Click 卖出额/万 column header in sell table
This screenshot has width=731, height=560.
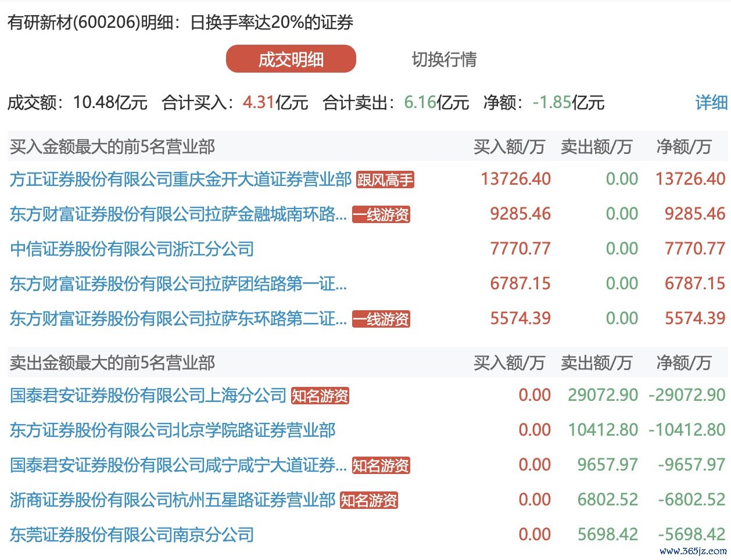[x=596, y=363]
